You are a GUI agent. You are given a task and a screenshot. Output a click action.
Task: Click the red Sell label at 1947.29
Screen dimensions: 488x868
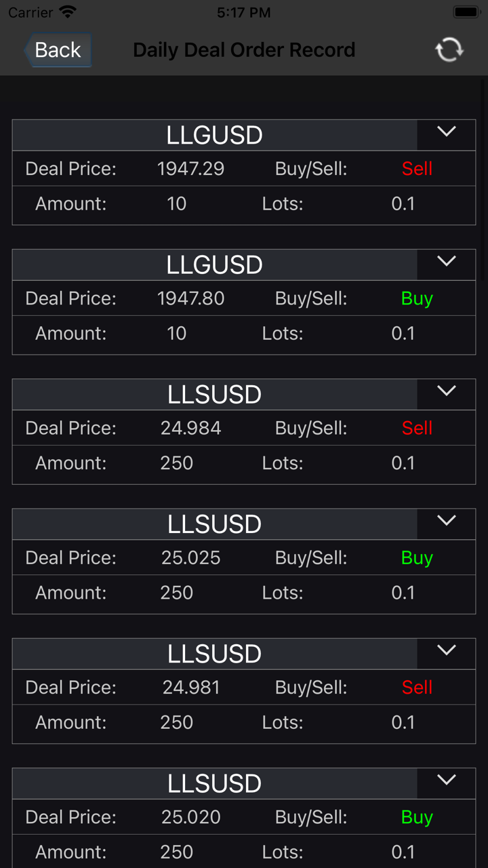click(x=417, y=169)
